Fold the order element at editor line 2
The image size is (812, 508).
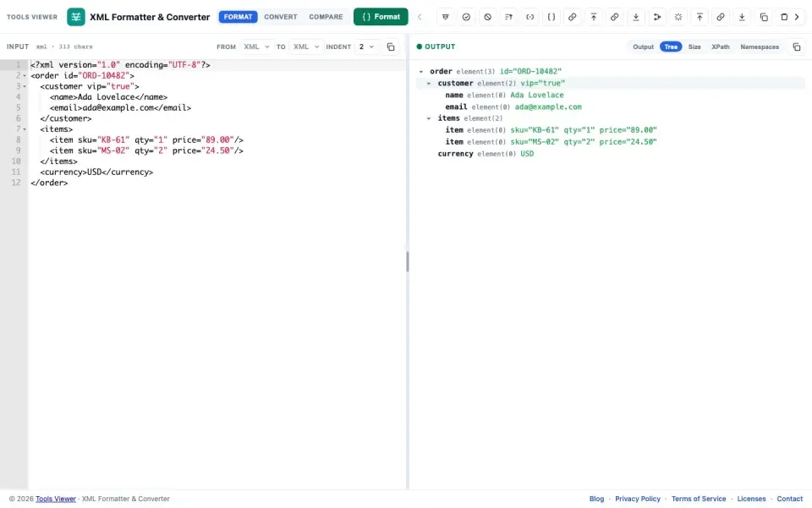pos(25,75)
